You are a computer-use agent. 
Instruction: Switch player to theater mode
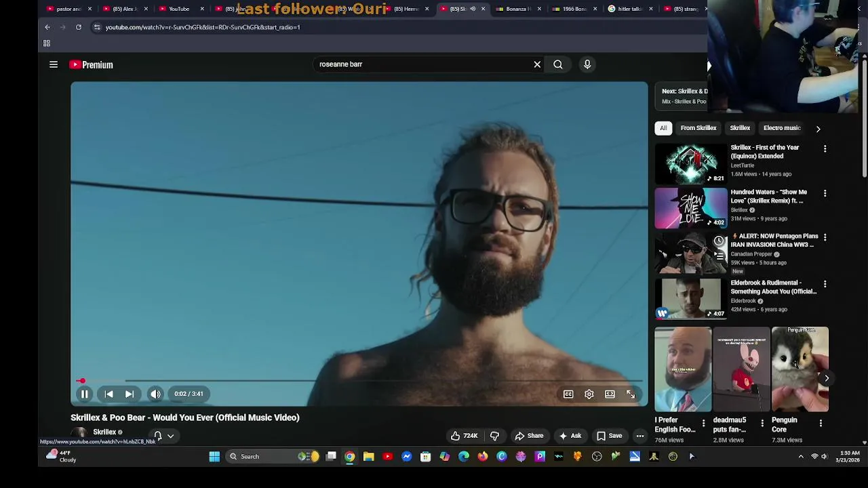coord(610,394)
